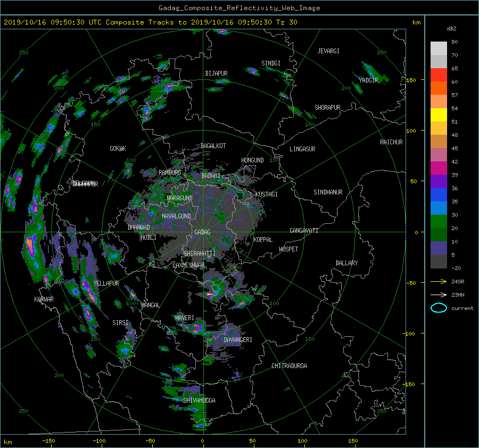Click the KUSTAGI city label
Viewport: 479px width, 448px height.
click(x=267, y=194)
